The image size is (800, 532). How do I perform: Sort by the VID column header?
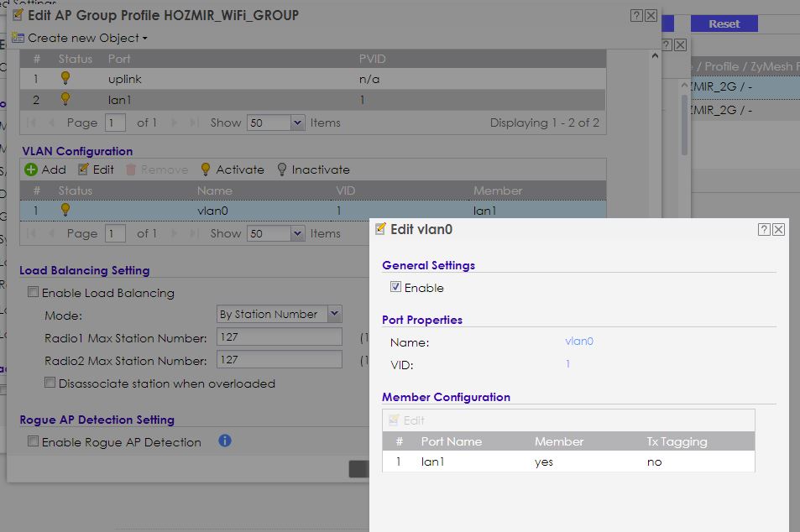(x=345, y=190)
